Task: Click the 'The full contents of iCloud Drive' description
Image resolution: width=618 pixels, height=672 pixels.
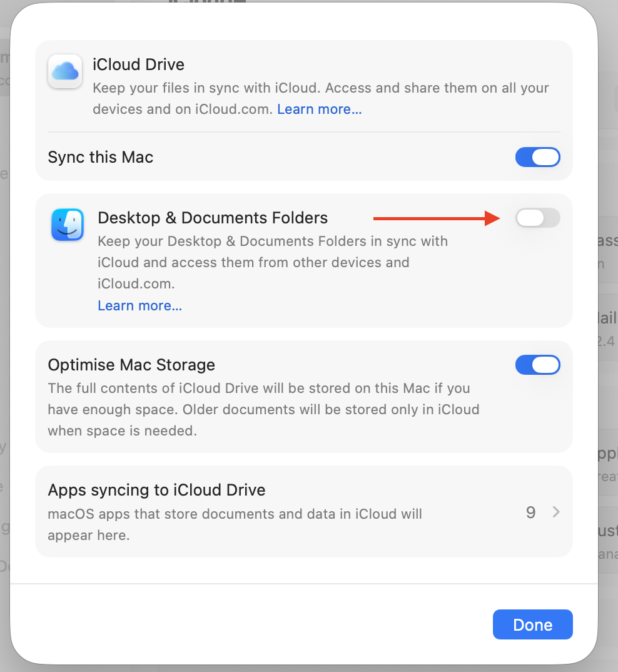Action: tap(263, 409)
